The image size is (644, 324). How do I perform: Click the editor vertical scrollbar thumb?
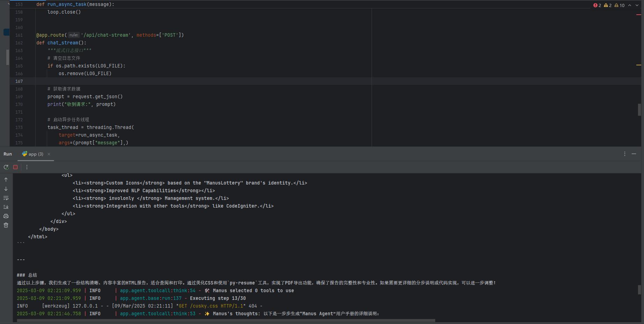click(639, 109)
